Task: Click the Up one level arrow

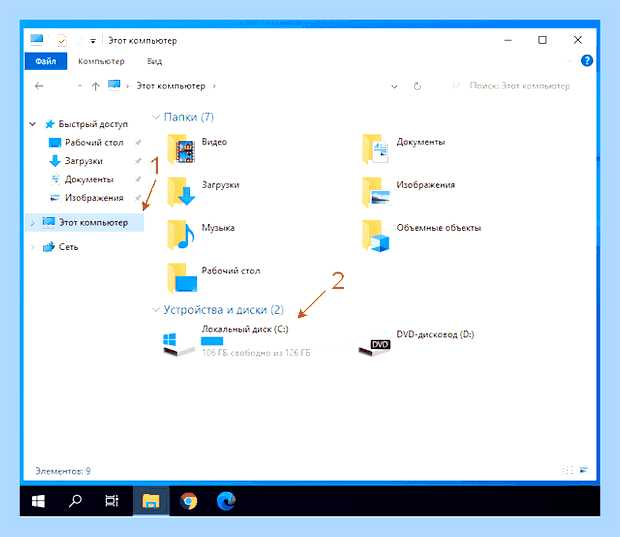Action: (x=95, y=86)
